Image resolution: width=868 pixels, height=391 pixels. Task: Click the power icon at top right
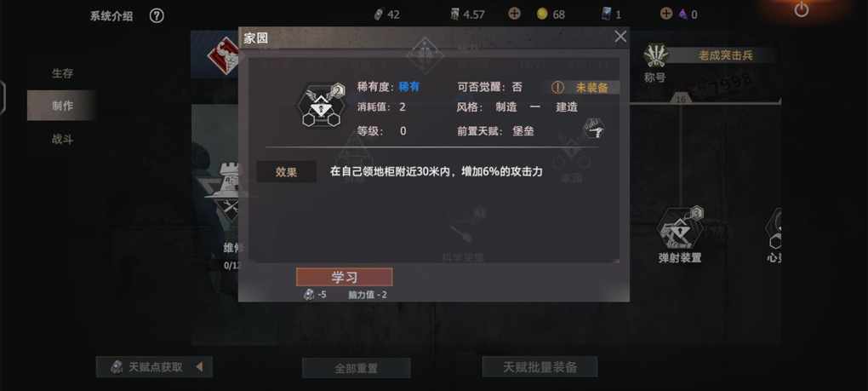tap(801, 9)
